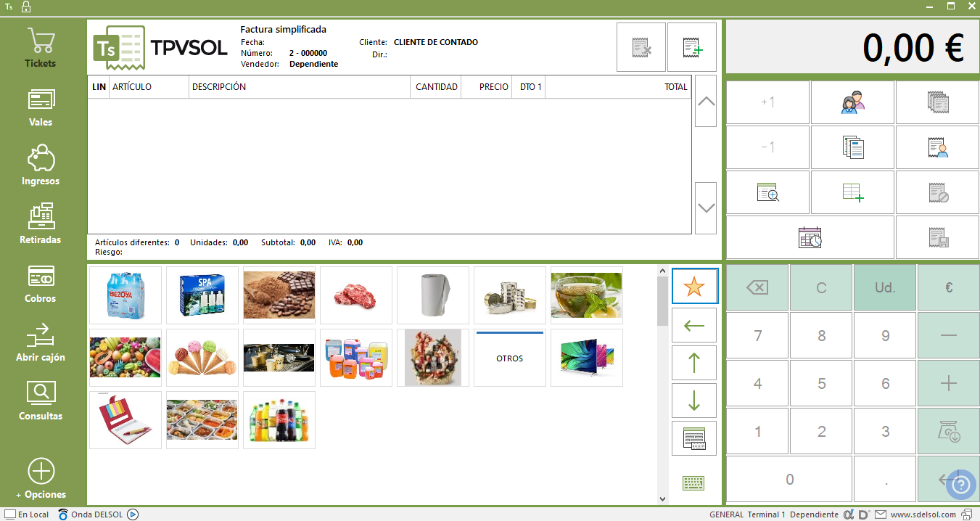This screenshot has width=980, height=521.
Task: Select the Bezoya water bottles thumbnail
Action: (125, 295)
